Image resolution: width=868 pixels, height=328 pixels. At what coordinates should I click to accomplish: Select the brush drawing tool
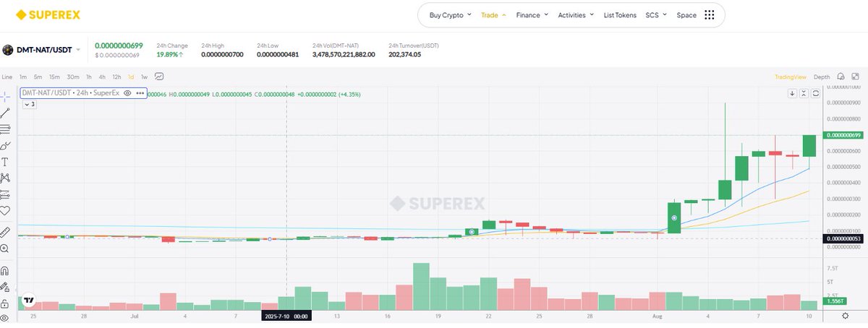point(5,145)
